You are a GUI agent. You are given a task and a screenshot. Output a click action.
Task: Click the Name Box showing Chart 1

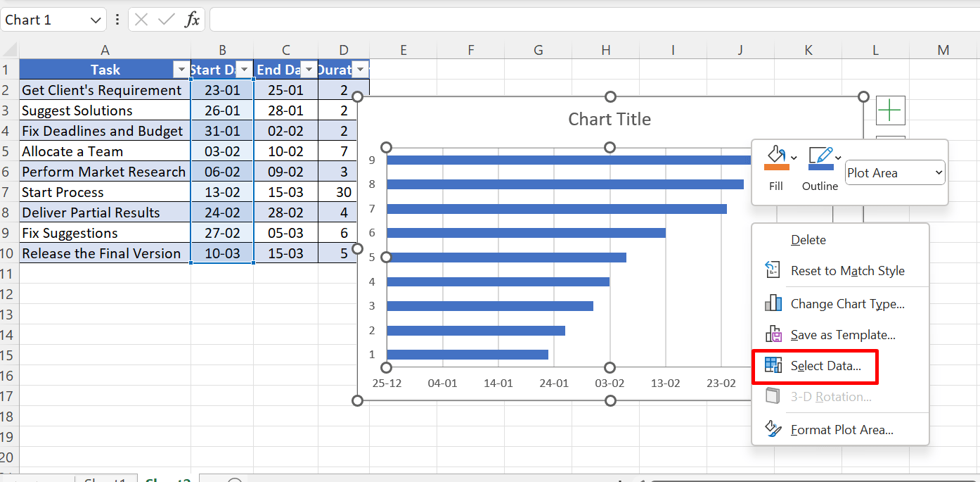pyautogui.click(x=44, y=20)
